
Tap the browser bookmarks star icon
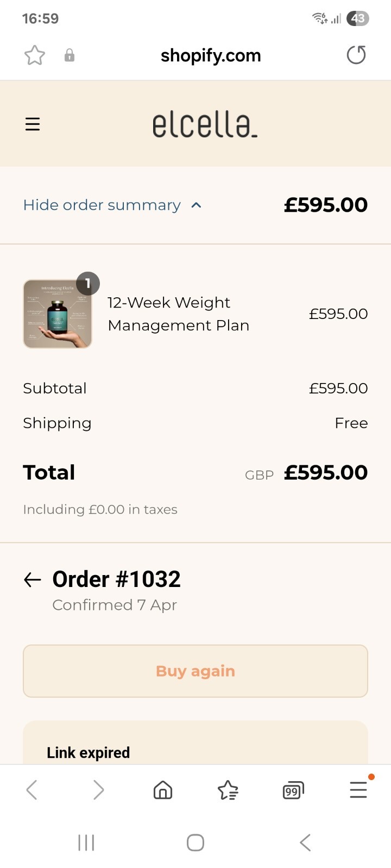point(228,790)
